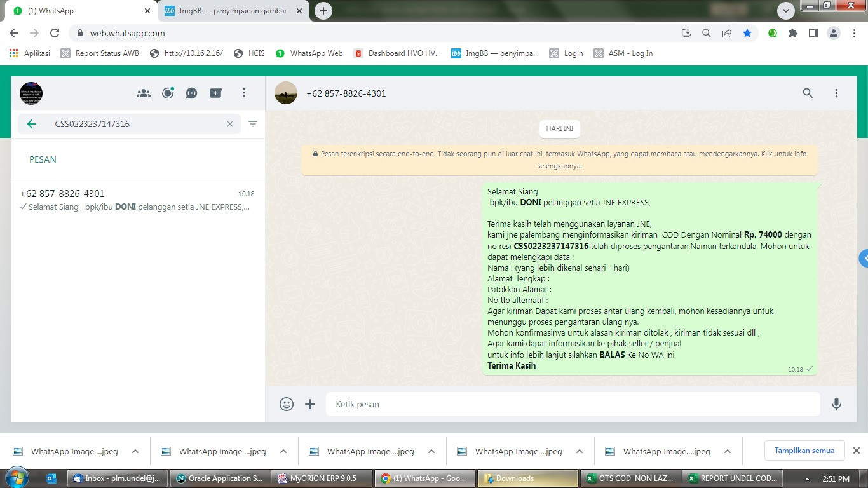868x488 pixels.
Task: Expand first WhatsApp Image download chevron
Action: [135, 451]
